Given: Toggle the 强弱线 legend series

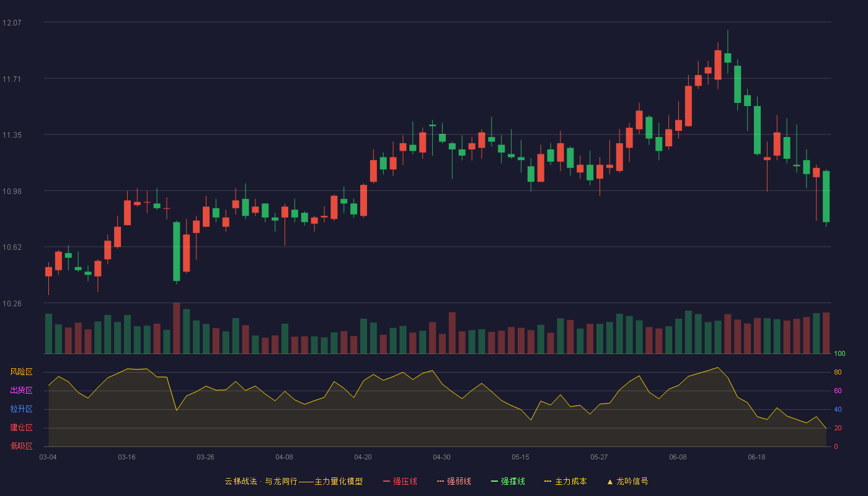Looking at the screenshot, I should 454,481.
